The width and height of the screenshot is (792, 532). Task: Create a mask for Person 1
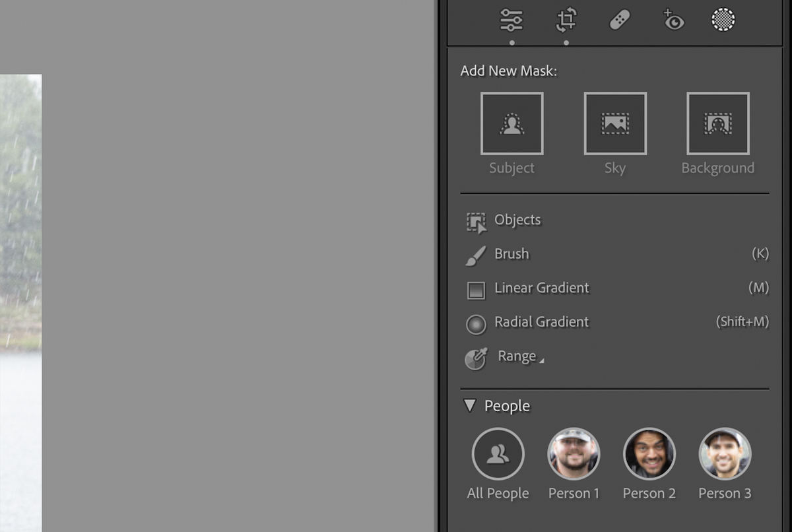[x=574, y=454]
